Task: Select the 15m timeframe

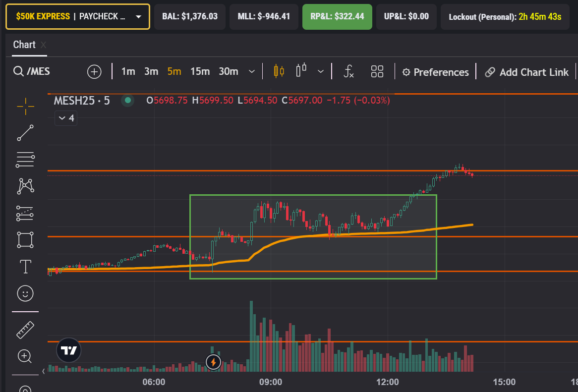Action: coord(200,71)
